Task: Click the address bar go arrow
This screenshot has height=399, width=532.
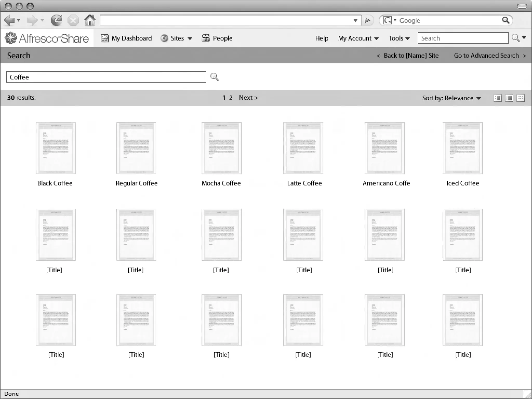Action: pyautogui.click(x=367, y=20)
